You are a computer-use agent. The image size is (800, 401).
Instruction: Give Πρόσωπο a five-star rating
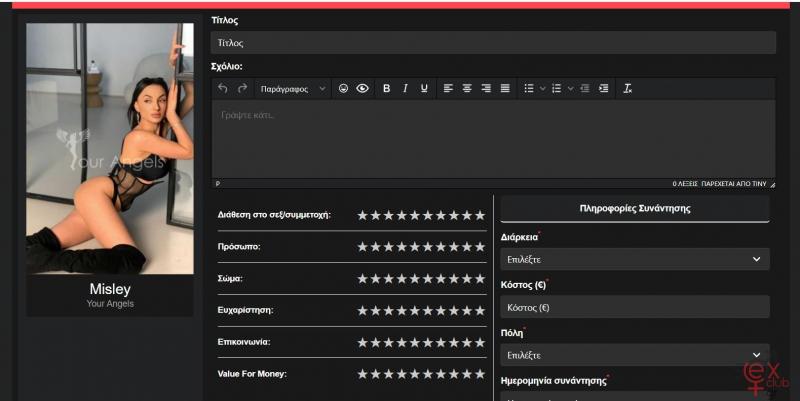point(415,247)
